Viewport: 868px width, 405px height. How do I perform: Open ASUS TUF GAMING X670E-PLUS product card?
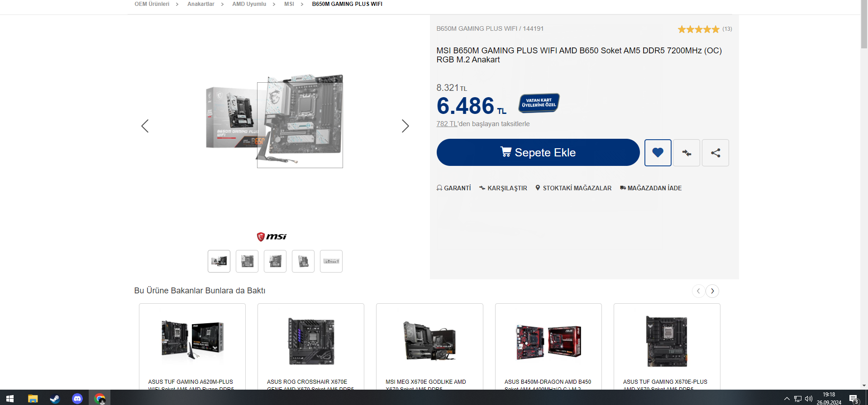point(667,347)
